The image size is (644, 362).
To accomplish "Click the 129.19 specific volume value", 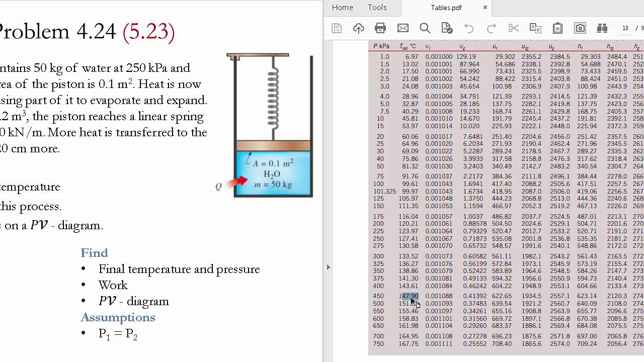I will [x=466, y=57].
